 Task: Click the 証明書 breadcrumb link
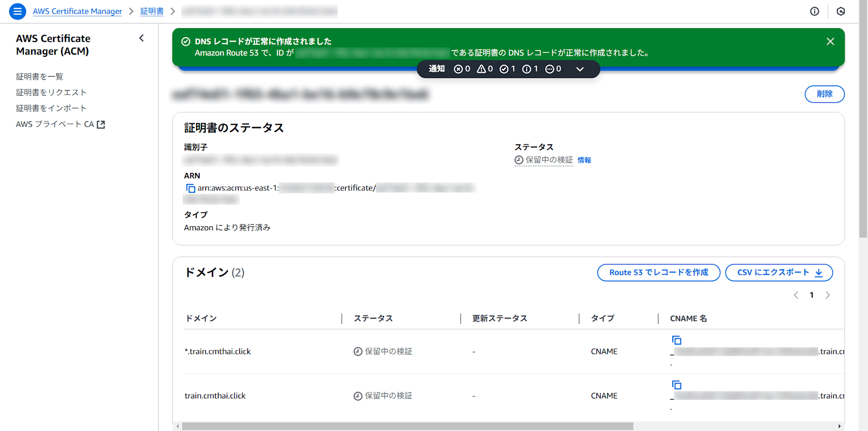[x=152, y=11]
